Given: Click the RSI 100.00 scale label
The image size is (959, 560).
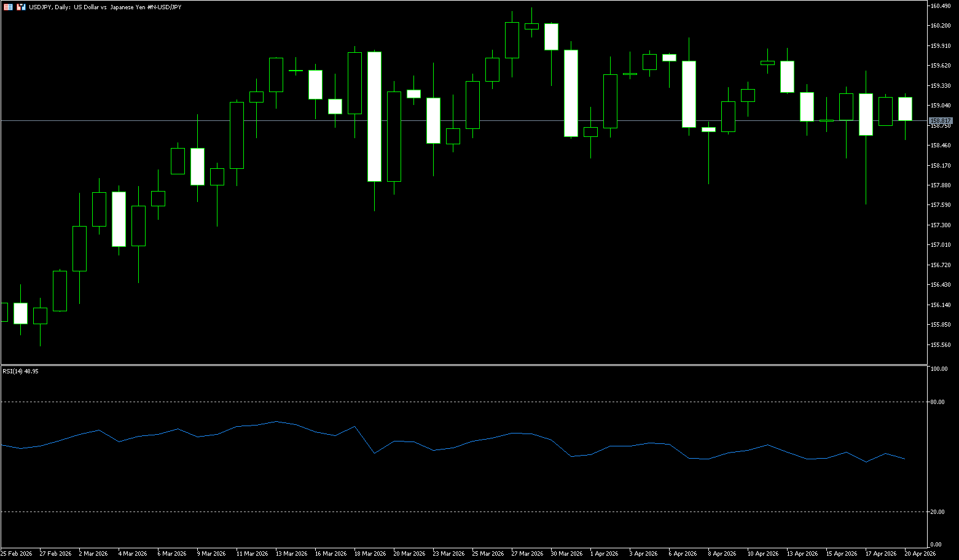Looking at the screenshot, I should click(x=939, y=369).
